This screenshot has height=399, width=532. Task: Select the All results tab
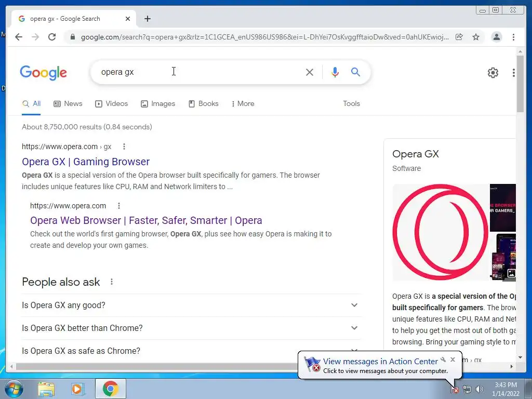[x=31, y=103]
